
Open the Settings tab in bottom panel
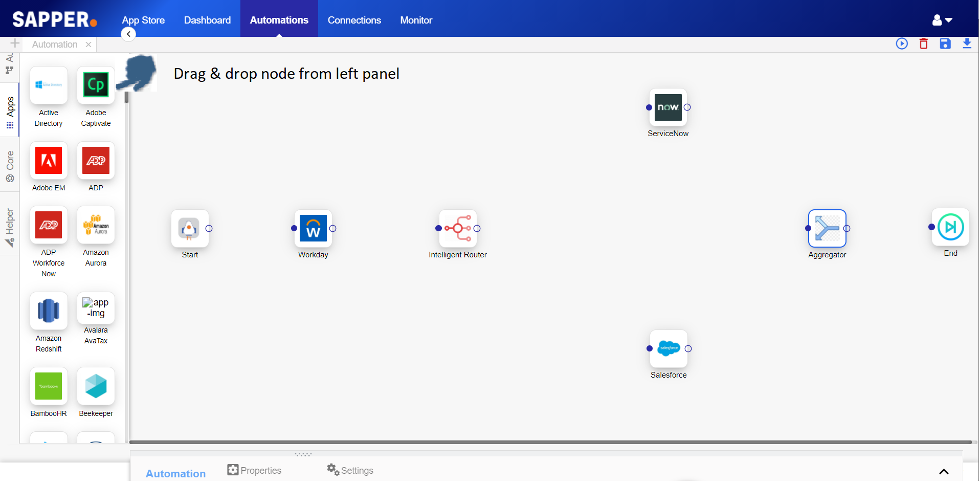[350, 470]
